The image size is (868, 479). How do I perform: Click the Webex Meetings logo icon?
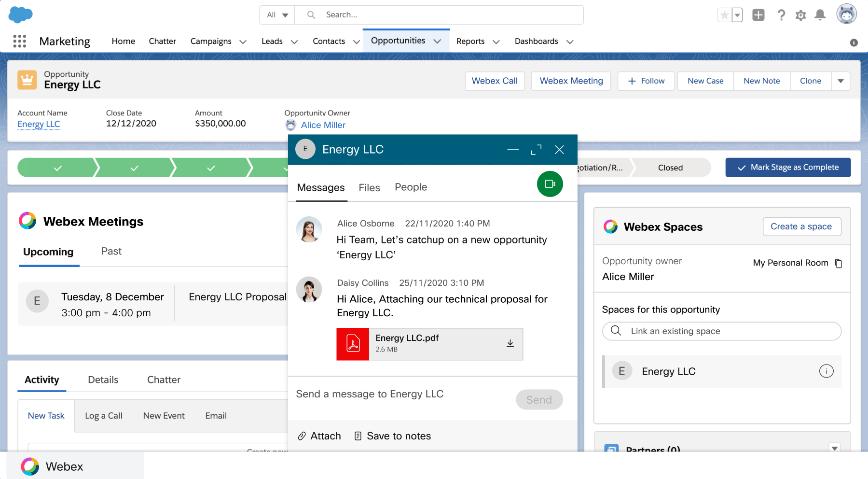28,221
